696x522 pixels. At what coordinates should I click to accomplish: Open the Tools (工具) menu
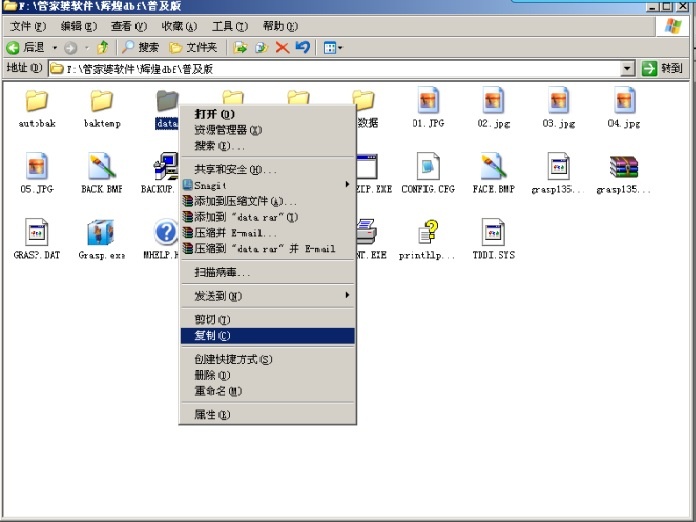coord(229,26)
